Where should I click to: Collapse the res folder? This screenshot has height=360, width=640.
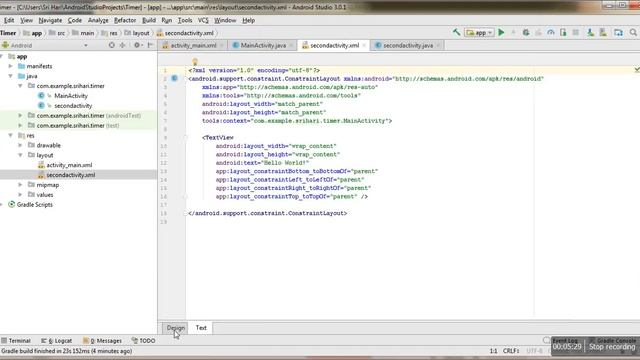pos(11,135)
